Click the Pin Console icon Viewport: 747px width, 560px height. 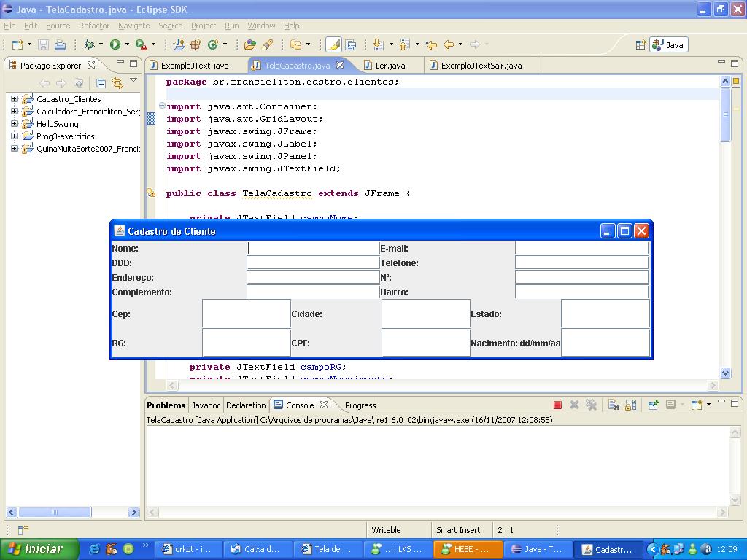tap(653, 405)
